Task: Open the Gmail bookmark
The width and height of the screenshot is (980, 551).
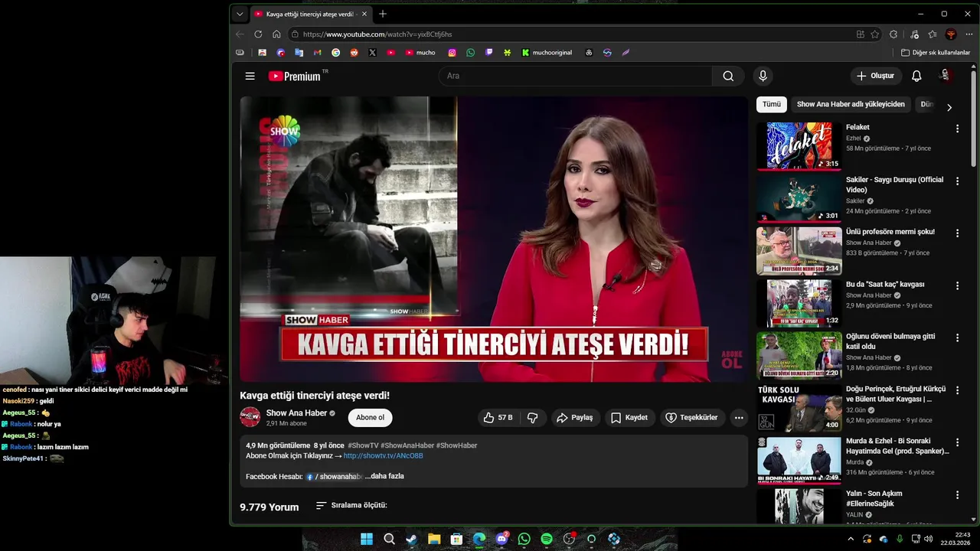Action: [317, 53]
